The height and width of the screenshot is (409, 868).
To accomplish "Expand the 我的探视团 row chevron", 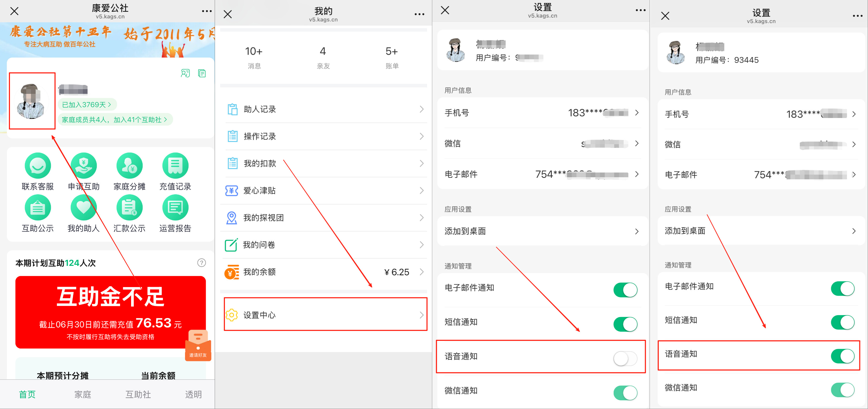I will (422, 218).
